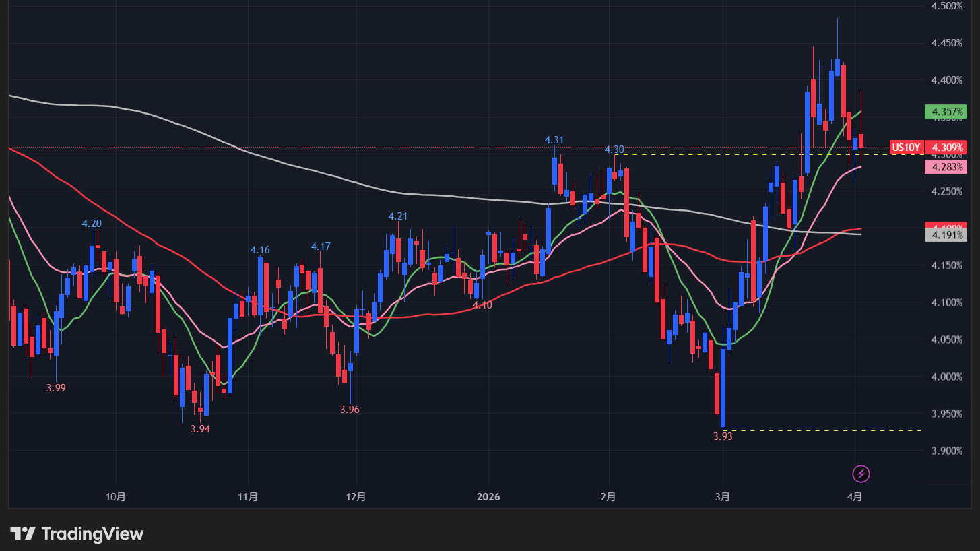Click the 3.94 low price marker

tap(200, 429)
